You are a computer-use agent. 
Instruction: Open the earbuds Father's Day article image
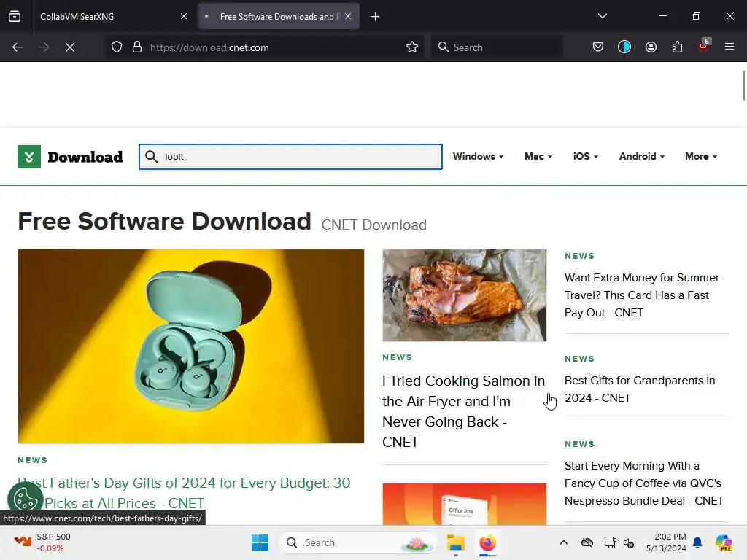191,346
